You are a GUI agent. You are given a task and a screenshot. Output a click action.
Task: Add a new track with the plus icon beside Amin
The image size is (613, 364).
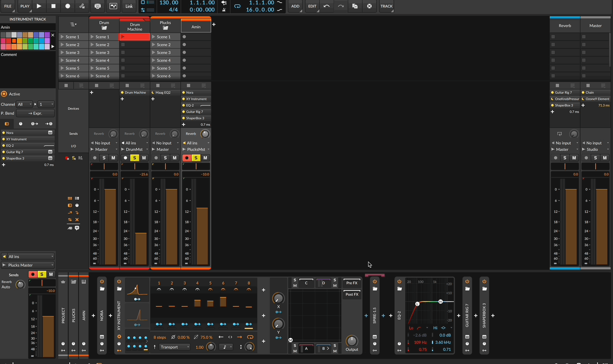click(214, 25)
